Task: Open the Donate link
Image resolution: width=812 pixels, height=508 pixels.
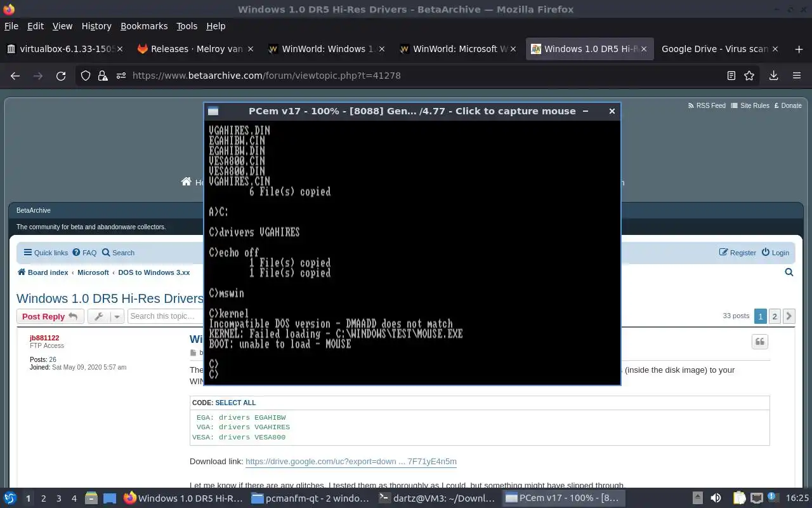Action: [788, 105]
